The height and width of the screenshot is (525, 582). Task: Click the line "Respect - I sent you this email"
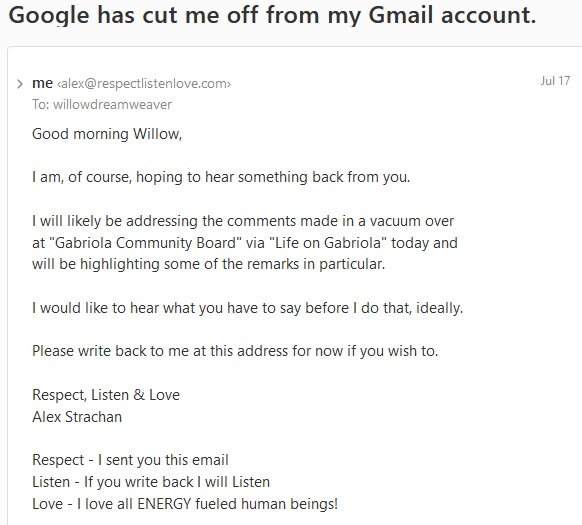(130, 460)
